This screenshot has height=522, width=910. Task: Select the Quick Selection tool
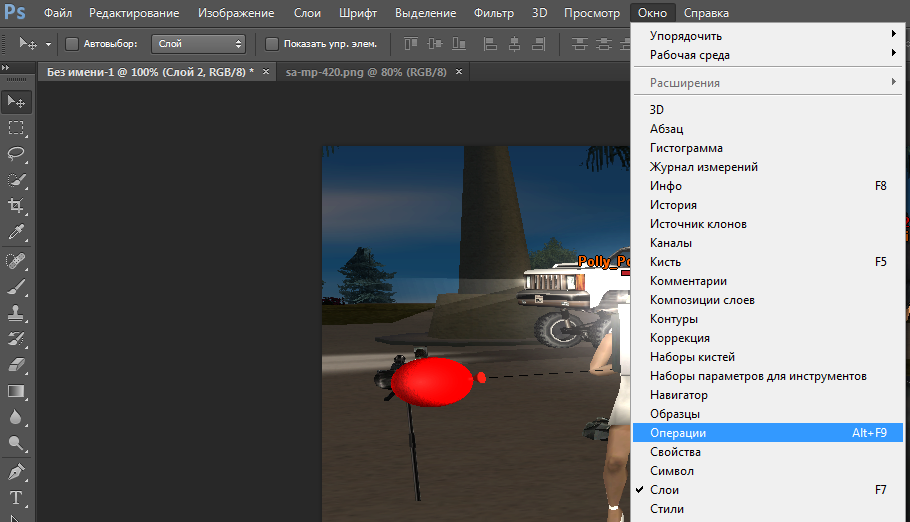pos(16,179)
